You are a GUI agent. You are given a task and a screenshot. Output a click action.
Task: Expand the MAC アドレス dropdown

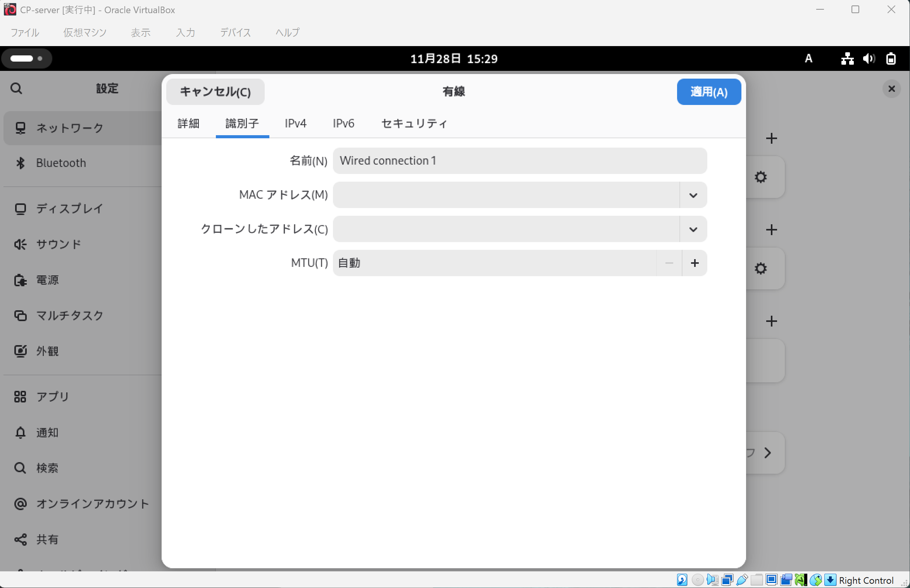(693, 195)
